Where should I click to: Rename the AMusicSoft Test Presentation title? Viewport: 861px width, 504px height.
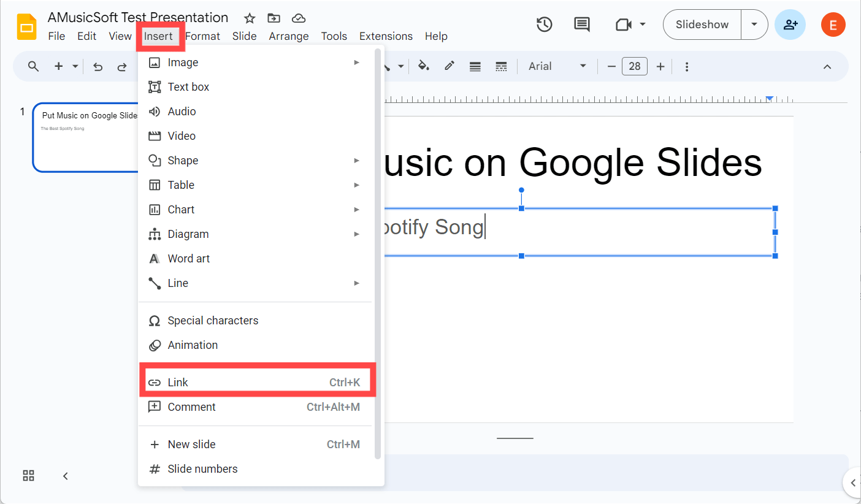(138, 17)
